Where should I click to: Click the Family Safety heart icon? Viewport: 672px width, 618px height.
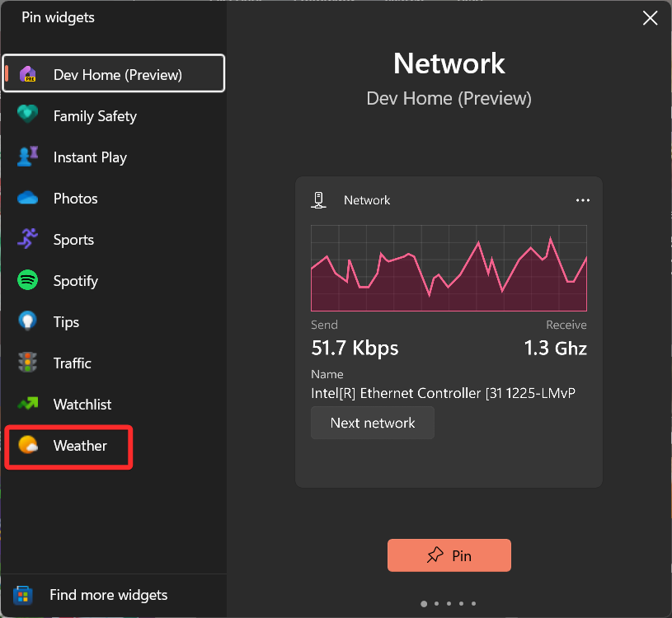[x=28, y=115]
